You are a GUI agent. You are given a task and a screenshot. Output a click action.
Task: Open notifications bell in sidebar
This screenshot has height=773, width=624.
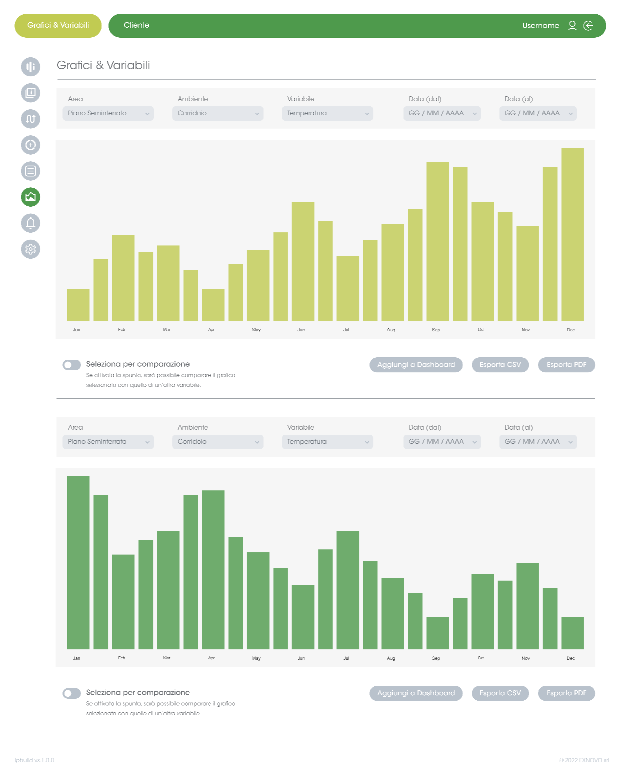(31, 223)
